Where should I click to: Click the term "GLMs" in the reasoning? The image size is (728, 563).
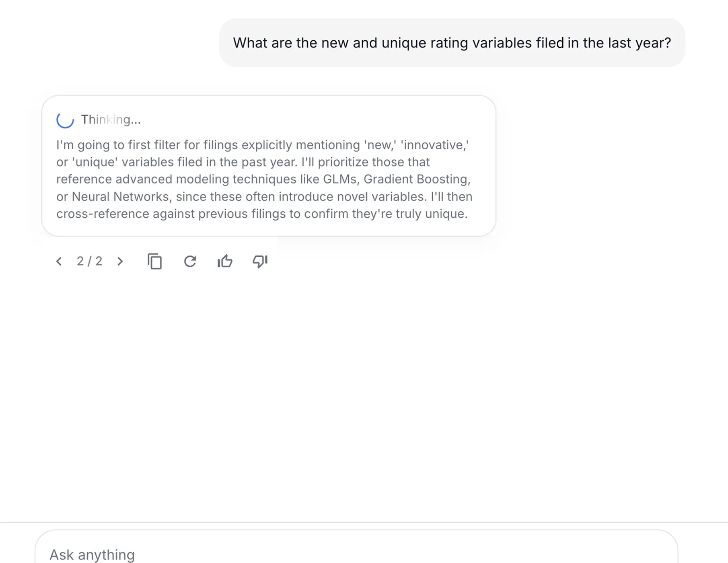pyautogui.click(x=339, y=179)
